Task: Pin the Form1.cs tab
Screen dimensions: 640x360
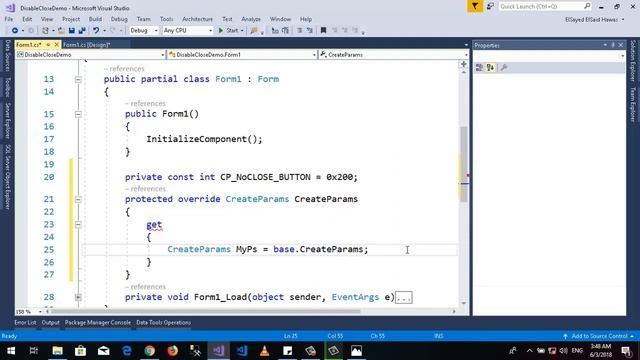Action: pos(48,44)
